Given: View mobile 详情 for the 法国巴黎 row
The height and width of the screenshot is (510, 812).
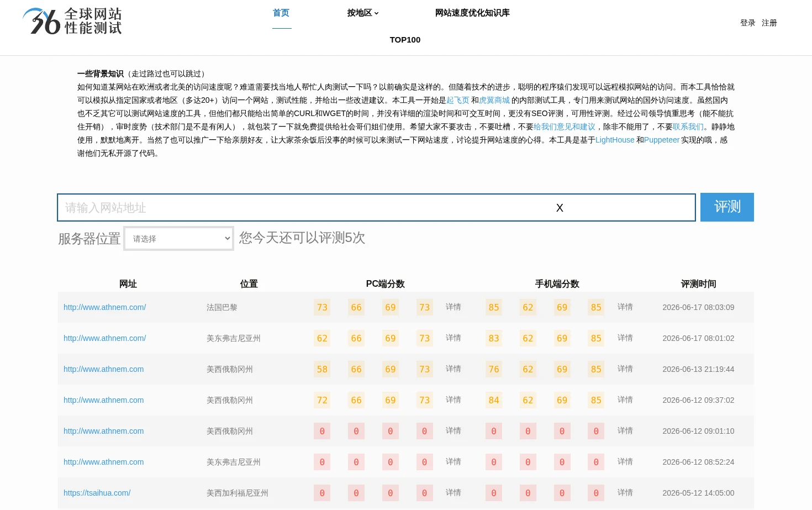Looking at the screenshot, I should point(625,307).
